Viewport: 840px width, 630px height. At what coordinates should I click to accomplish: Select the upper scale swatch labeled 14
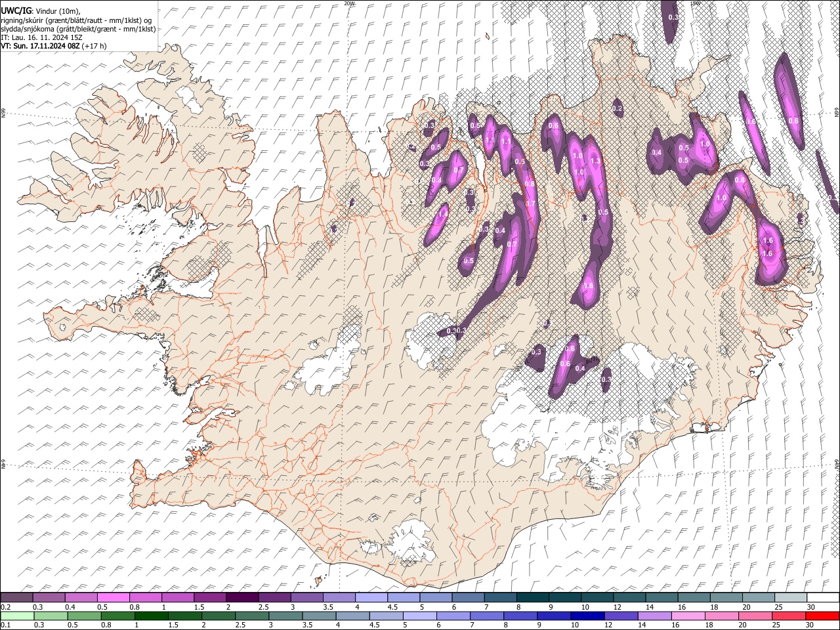coord(660,597)
